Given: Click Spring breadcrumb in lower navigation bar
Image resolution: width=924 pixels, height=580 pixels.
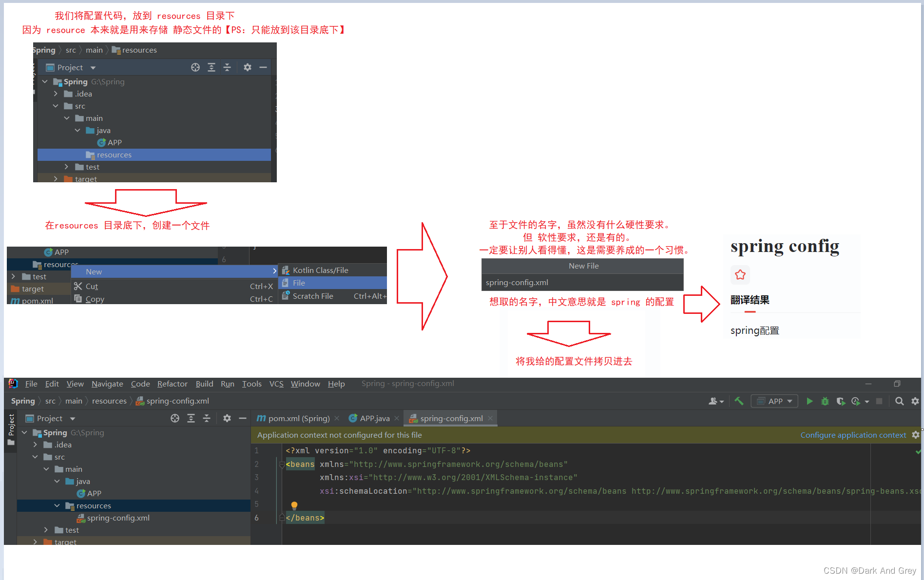Looking at the screenshot, I should 23,401.
